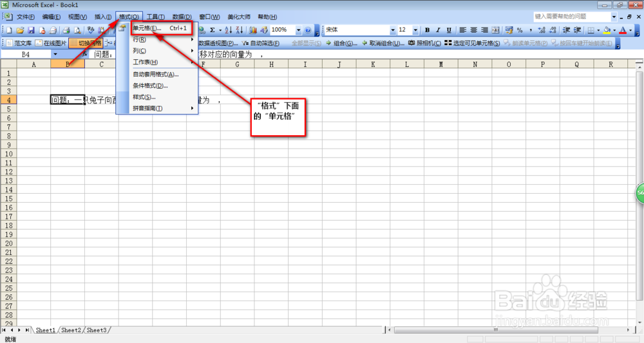
Task: Open the Drawing toolbar icon
Action: (264, 30)
